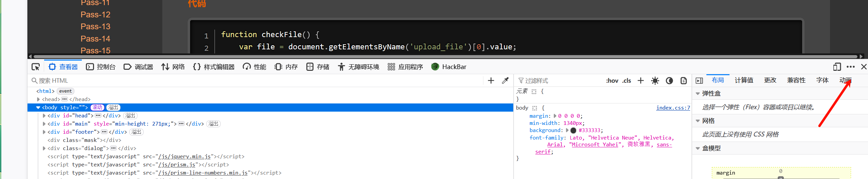Open the DevTools more options menu
The image size is (868, 179).
850,67
